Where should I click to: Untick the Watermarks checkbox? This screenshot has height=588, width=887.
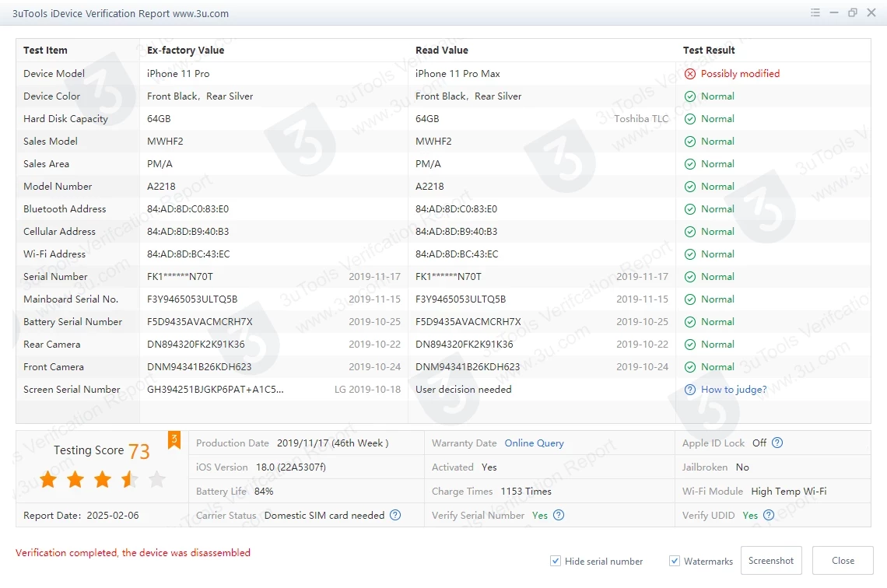click(x=675, y=561)
